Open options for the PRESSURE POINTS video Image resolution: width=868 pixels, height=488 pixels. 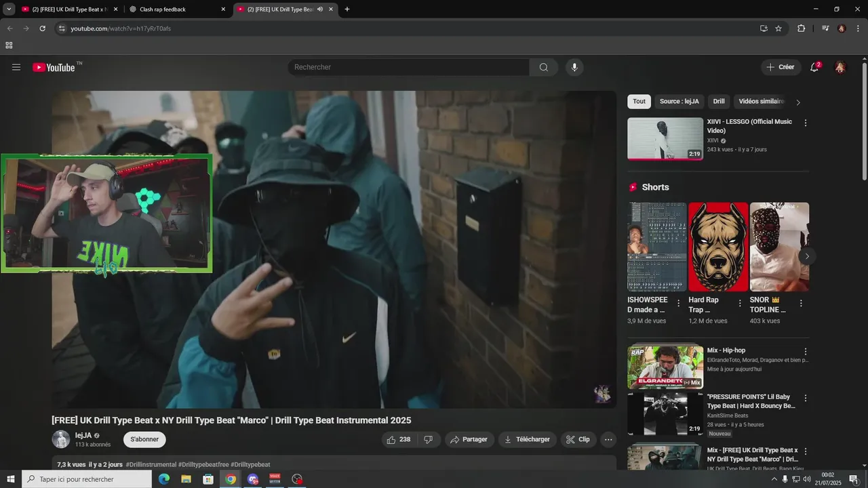[x=806, y=398]
